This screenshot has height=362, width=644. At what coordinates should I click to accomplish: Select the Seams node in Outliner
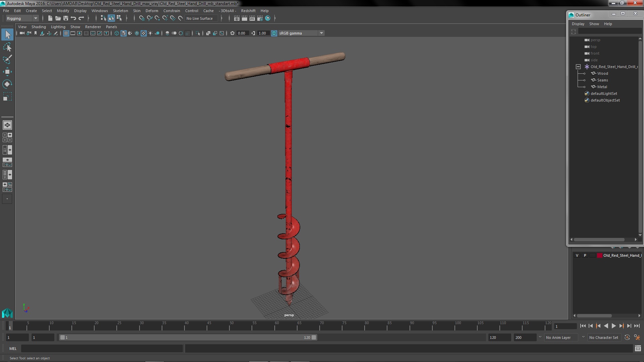pyautogui.click(x=602, y=80)
